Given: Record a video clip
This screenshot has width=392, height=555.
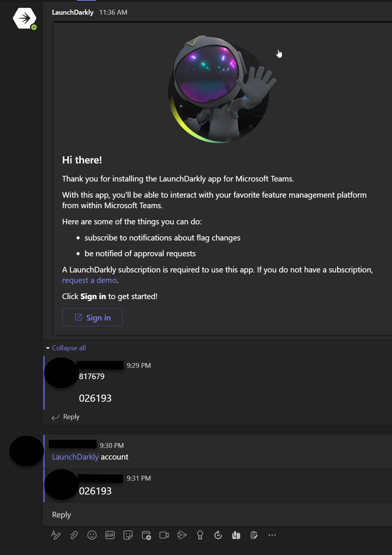Looking at the screenshot, I should coord(164,535).
